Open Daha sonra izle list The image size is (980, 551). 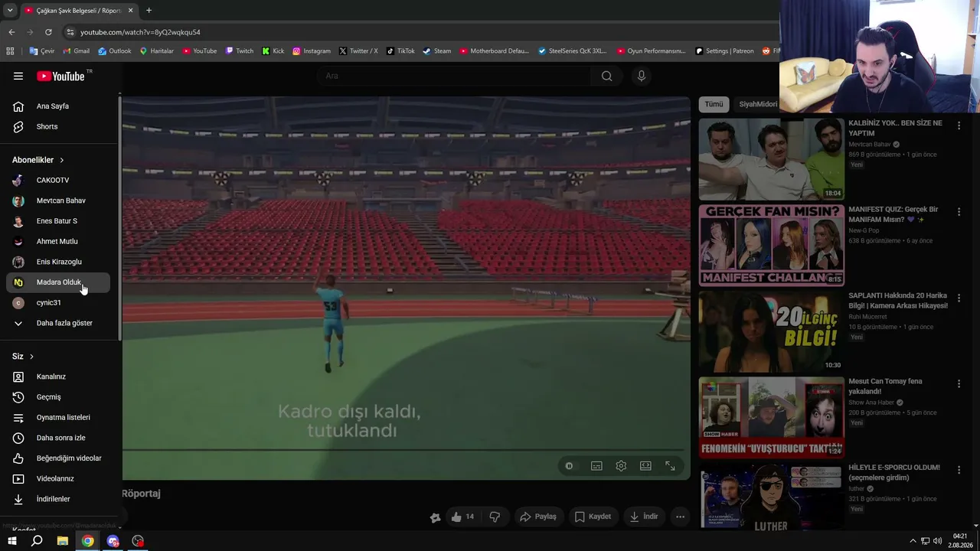point(58,438)
